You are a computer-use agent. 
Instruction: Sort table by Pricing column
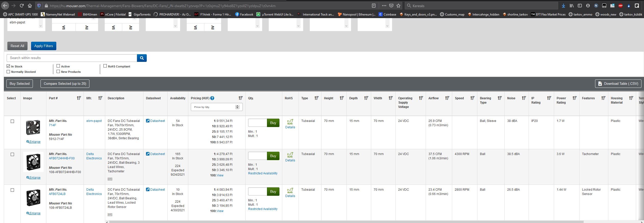click(x=240, y=98)
